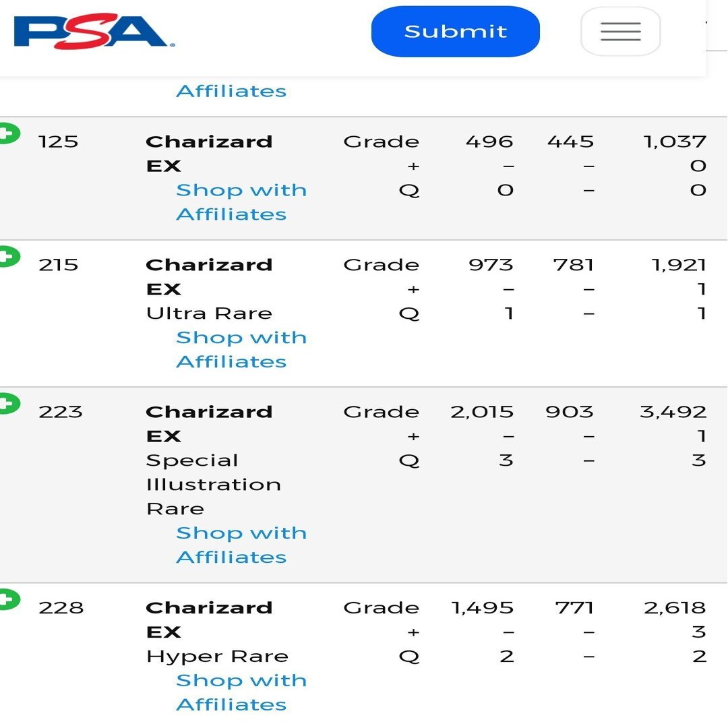Viewport: 728px width, 728px height.
Task: Expand row 223 with green plus icon
Action: coord(9,404)
